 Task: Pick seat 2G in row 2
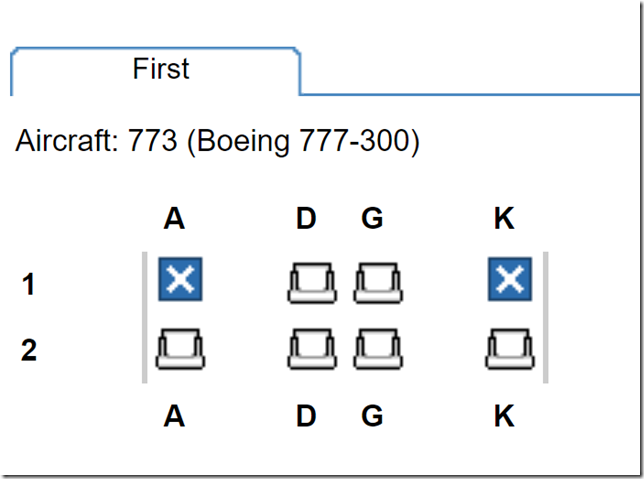coord(378,349)
